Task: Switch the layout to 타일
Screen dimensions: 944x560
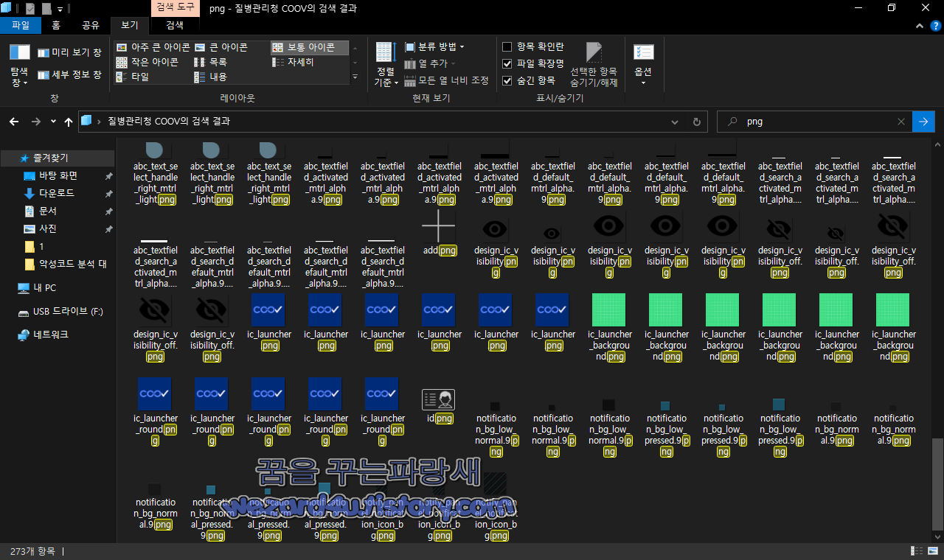Action: pyautogui.click(x=133, y=77)
